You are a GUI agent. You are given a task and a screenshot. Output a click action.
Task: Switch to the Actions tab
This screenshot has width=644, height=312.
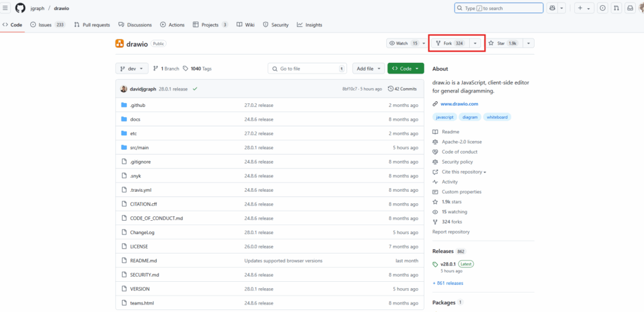point(172,25)
